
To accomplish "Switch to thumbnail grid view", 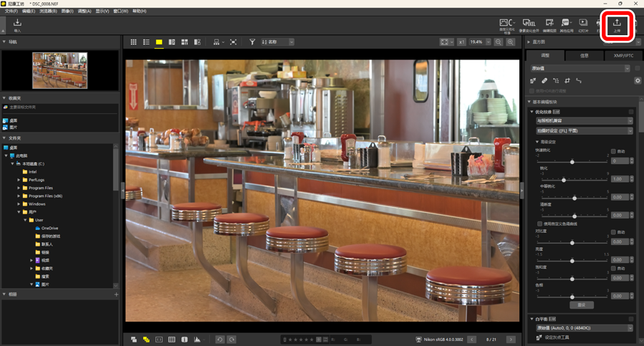I will [133, 42].
